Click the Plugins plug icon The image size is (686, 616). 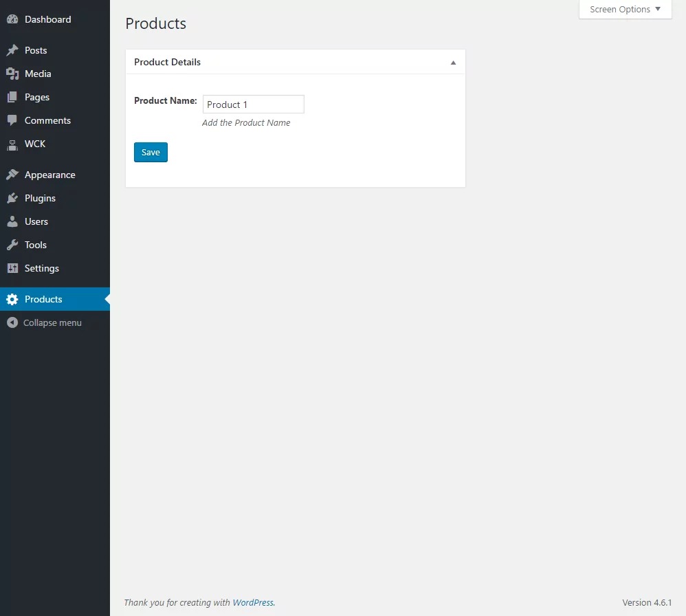click(x=12, y=198)
